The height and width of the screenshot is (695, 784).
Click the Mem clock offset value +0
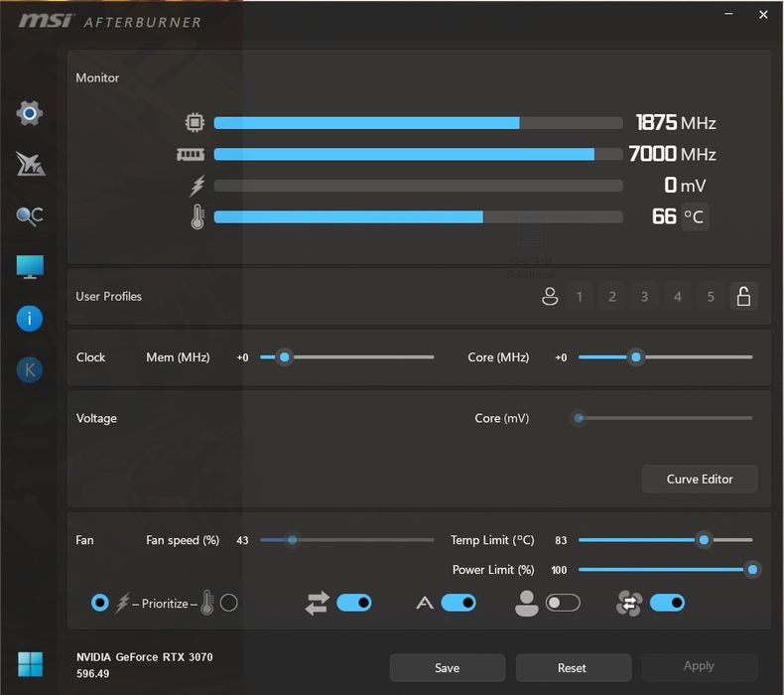(242, 357)
